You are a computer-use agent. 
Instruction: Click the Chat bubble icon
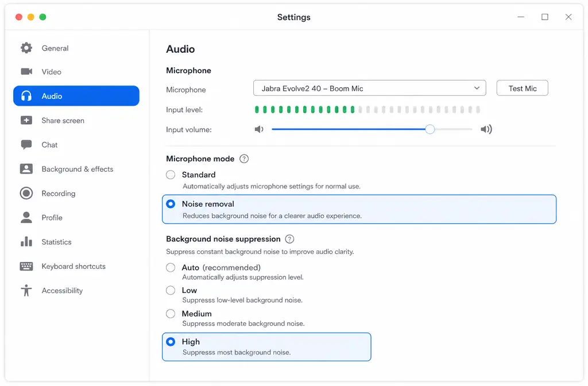[x=26, y=145]
